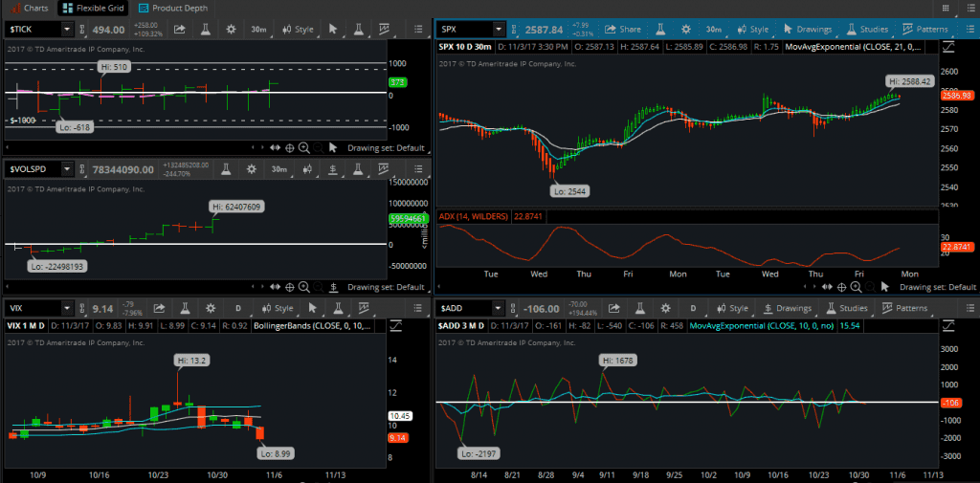Screen dimensions: 980x483
Task: Toggle chart mode icon on SPX header
Action: point(949,47)
